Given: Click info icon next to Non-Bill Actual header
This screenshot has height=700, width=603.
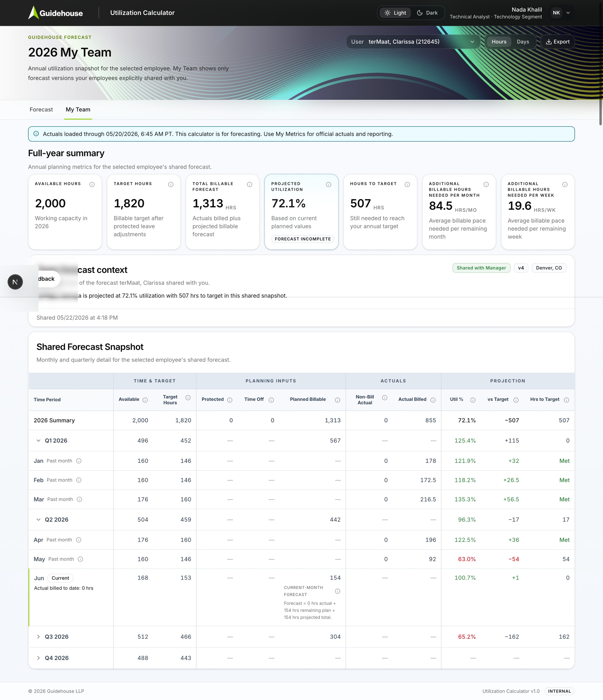Looking at the screenshot, I should 385,398.
